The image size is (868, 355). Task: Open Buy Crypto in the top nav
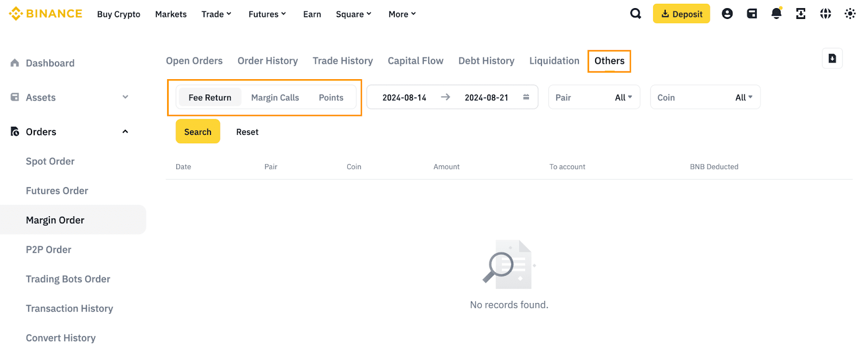[x=119, y=14]
